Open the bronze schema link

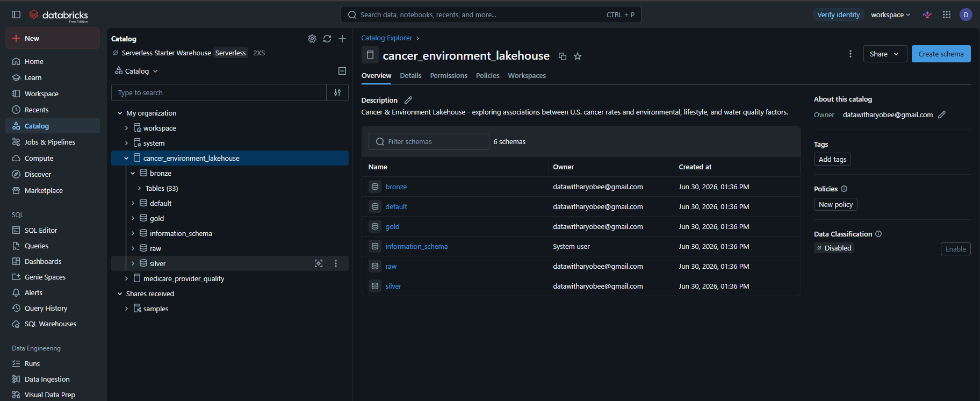(396, 187)
